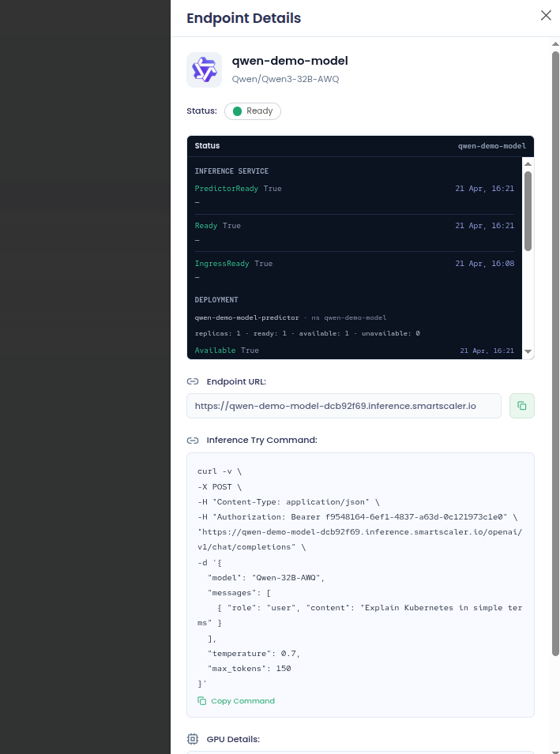Click the link icon beside Inference Try Command
Screen dimensions: 560x754
coord(193,440)
